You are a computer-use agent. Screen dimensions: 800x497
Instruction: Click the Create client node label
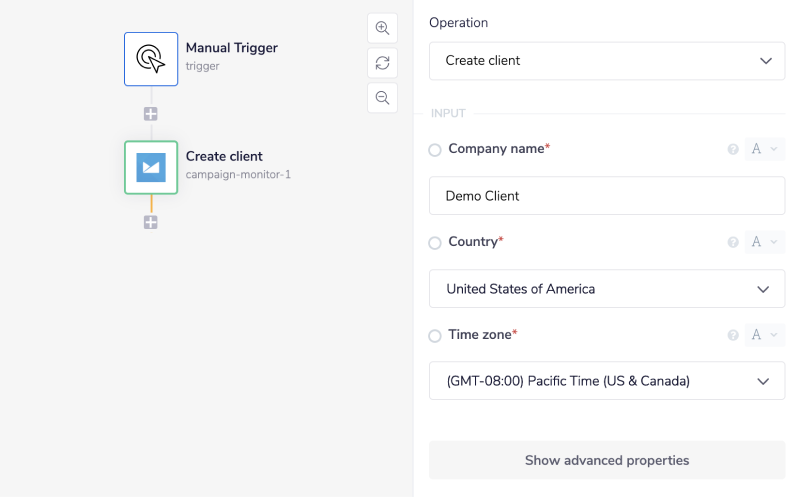pyautogui.click(x=224, y=156)
